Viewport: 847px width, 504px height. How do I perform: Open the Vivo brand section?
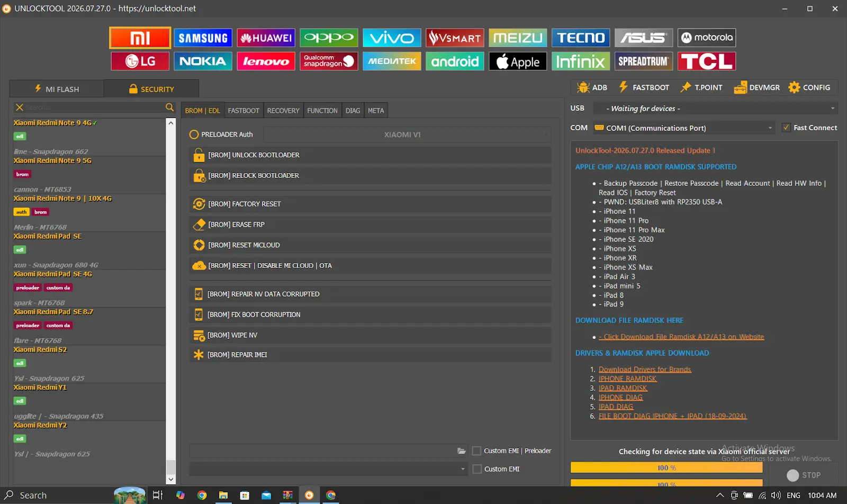point(392,38)
